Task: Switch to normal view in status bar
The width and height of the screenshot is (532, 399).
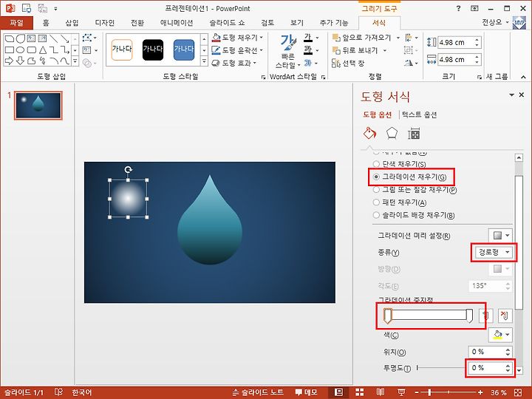Action: coord(338,392)
